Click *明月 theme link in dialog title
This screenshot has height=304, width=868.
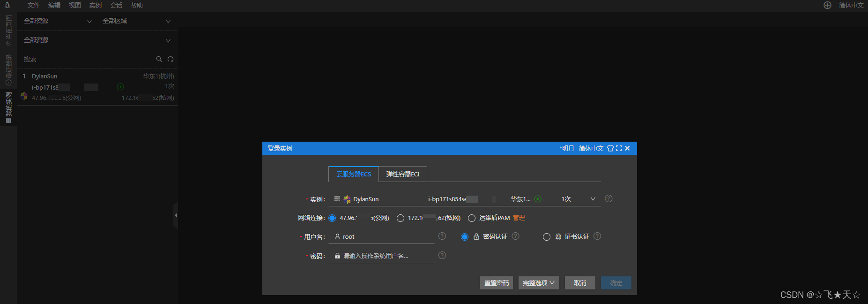(566, 148)
